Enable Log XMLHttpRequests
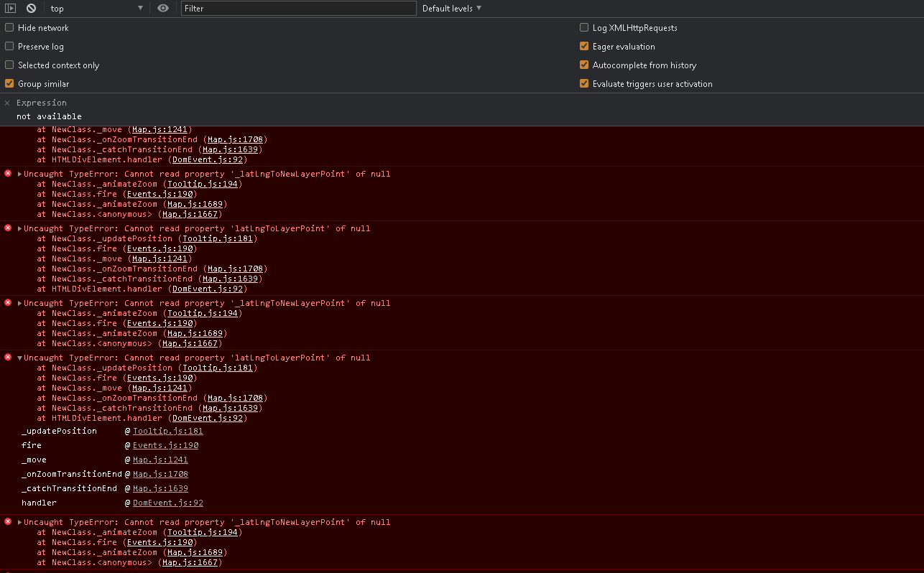Screen dimensions: 924x573 584,27
